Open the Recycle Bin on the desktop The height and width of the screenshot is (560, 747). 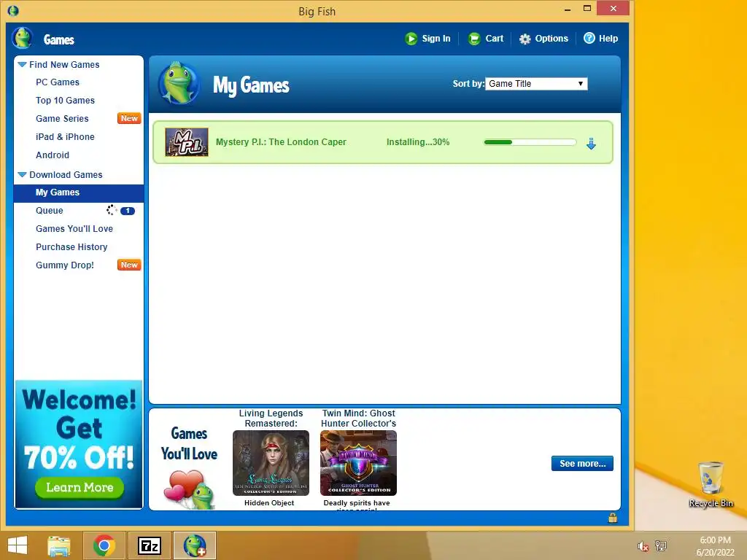tap(711, 484)
